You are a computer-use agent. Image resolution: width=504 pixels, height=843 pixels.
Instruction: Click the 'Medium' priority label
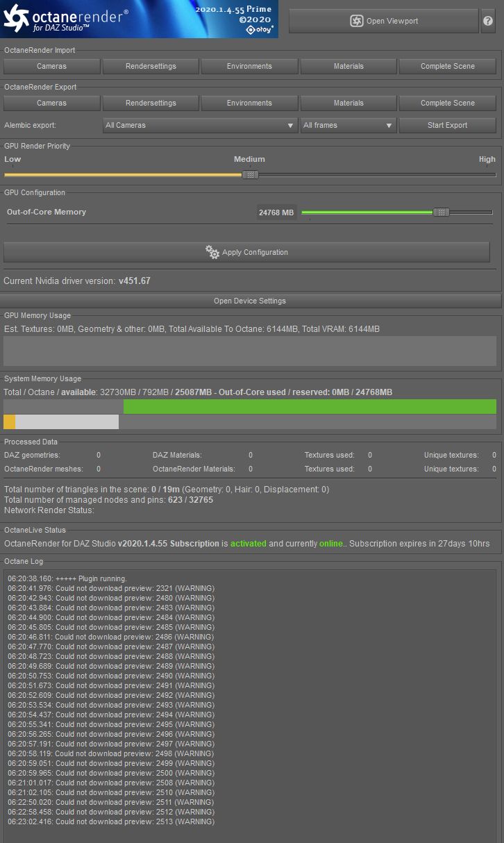click(249, 159)
